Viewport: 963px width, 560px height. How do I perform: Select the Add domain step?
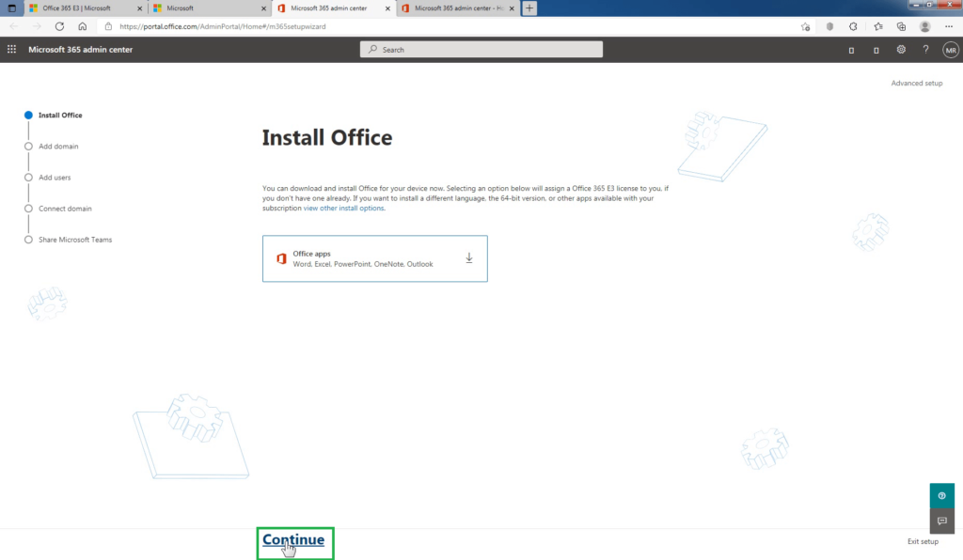pyautogui.click(x=52, y=147)
